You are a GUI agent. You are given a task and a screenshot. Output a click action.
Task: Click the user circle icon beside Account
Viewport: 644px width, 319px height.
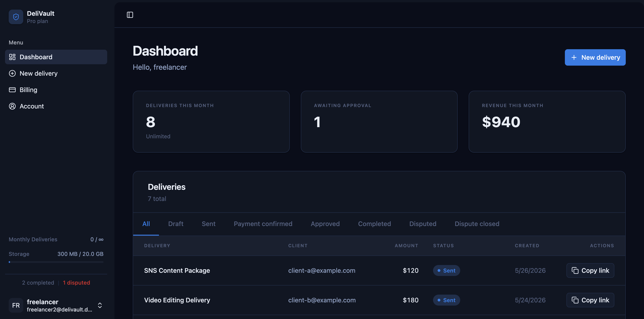tap(12, 106)
